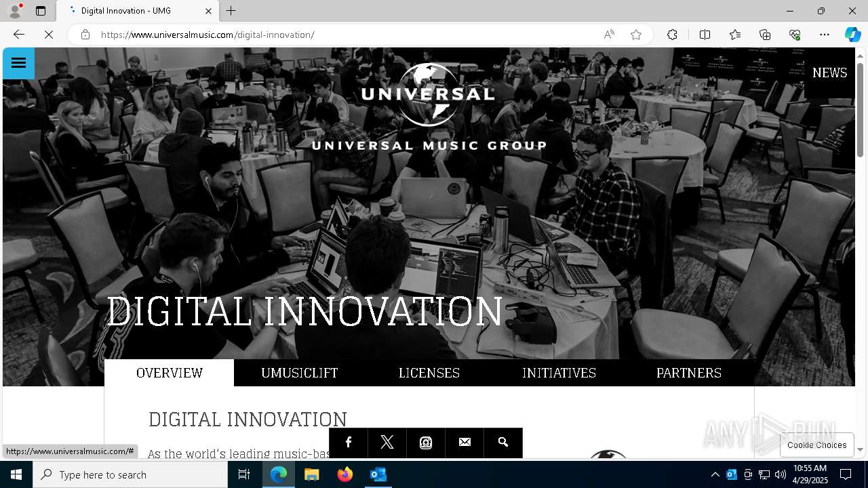Image resolution: width=868 pixels, height=488 pixels.
Task: Open the Instagram icon in social bar
Action: click(425, 443)
